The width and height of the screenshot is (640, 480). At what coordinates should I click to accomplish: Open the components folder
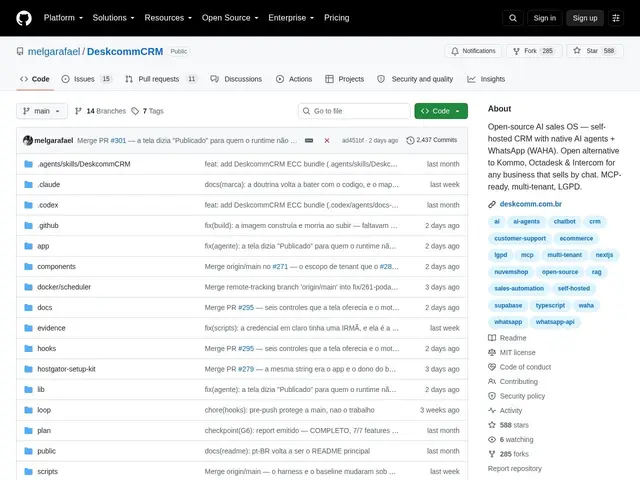pos(56,267)
